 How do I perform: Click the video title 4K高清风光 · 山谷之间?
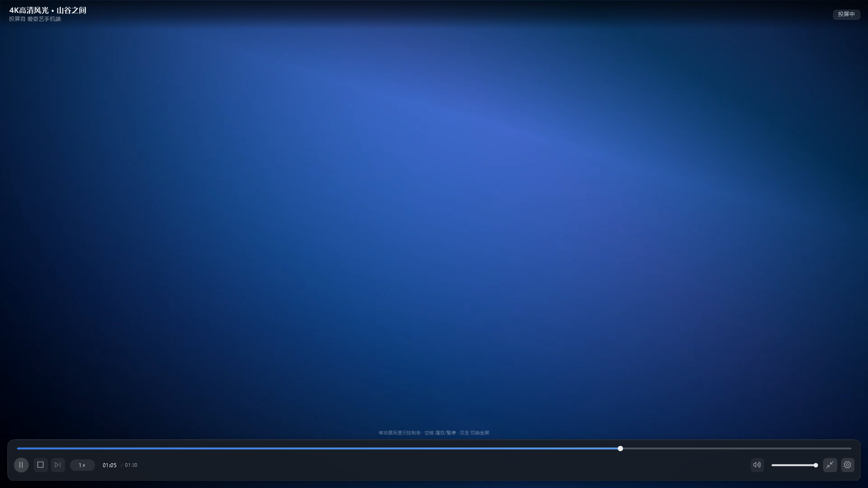[x=47, y=10]
